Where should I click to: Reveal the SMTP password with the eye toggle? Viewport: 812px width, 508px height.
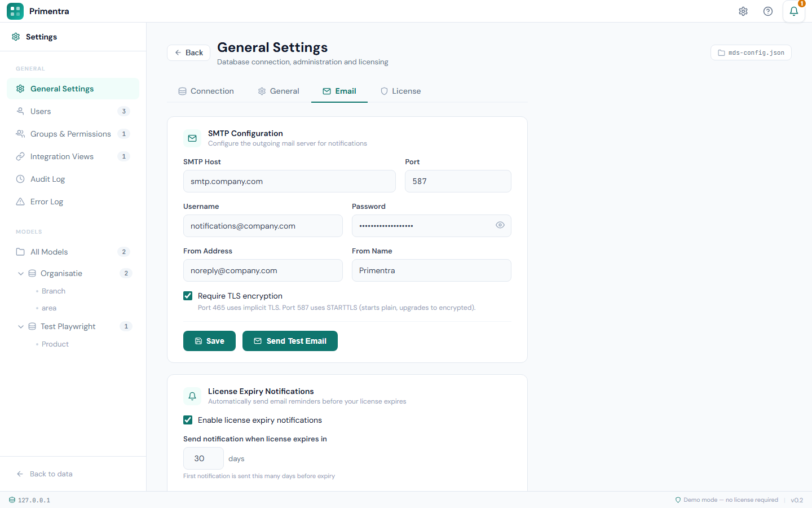(500, 225)
